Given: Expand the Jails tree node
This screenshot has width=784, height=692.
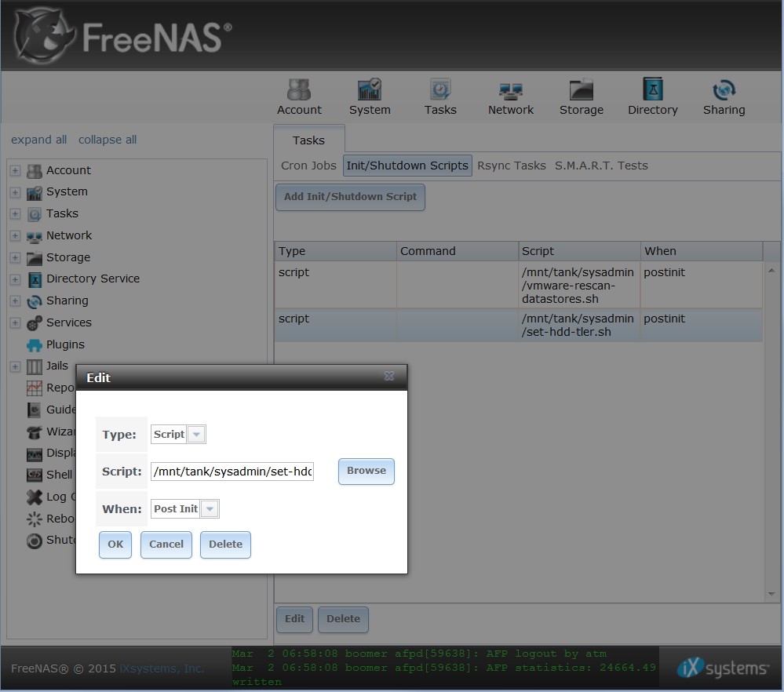Looking at the screenshot, I should point(15,366).
